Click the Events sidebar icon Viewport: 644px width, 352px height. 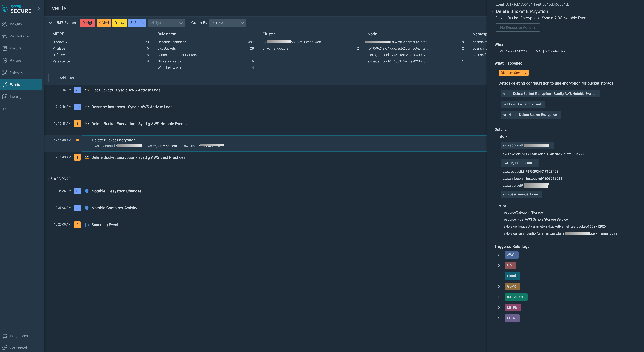point(5,85)
